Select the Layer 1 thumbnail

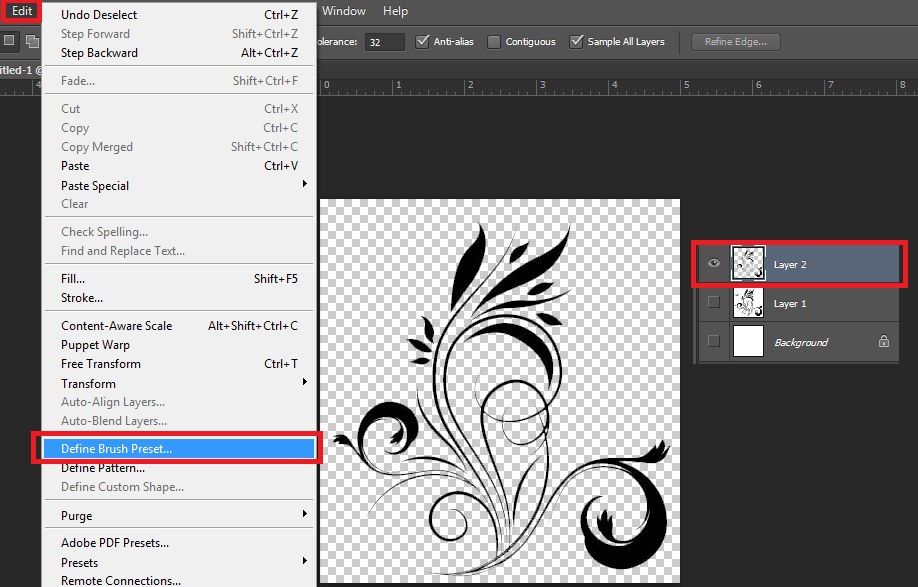point(748,303)
